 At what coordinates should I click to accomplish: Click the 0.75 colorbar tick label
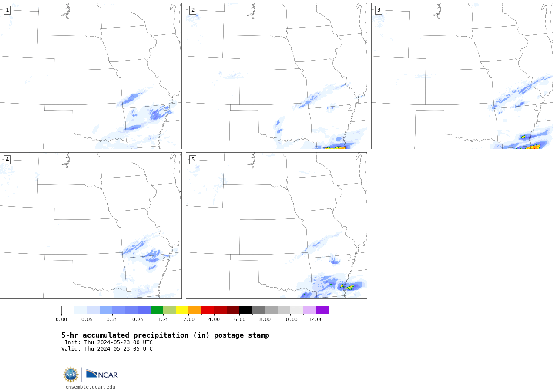click(x=138, y=319)
